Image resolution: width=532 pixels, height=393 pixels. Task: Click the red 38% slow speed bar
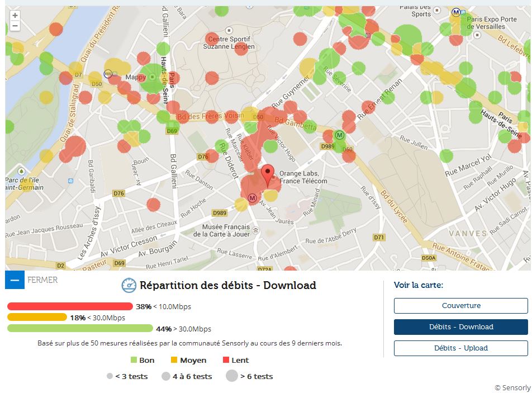(70, 306)
